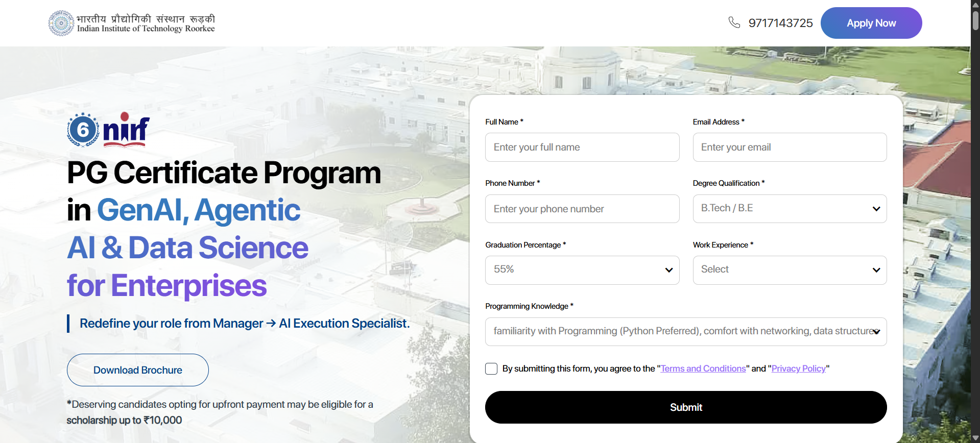Viewport: 980px width, 443px height.
Task: Open the Privacy Policy link
Action: pos(798,368)
